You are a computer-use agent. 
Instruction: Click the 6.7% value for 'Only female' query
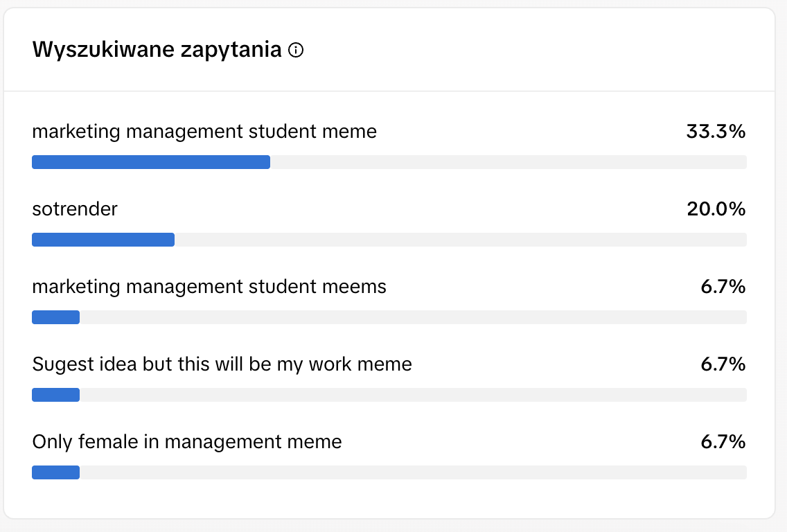point(723,441)
